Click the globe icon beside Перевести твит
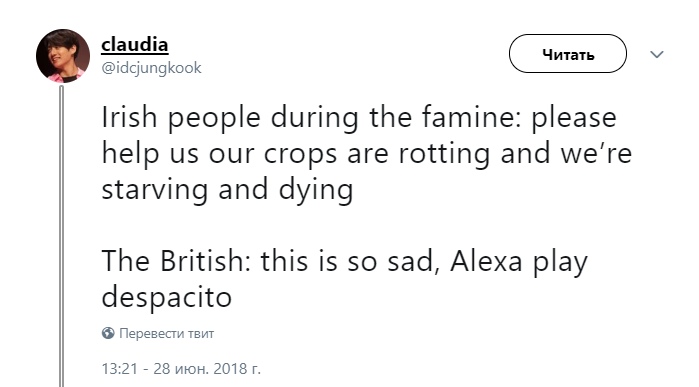 (108, 333)
